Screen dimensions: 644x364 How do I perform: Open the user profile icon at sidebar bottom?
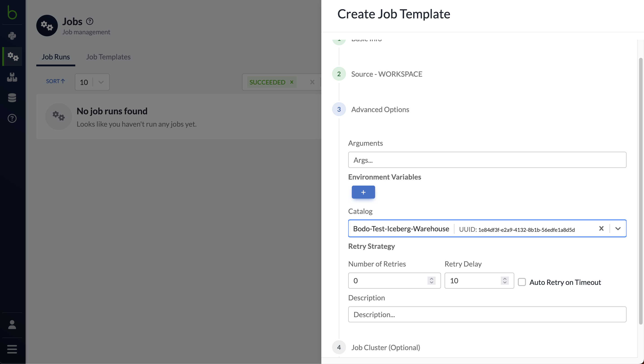pyautogui.click(x=12, y=325)
